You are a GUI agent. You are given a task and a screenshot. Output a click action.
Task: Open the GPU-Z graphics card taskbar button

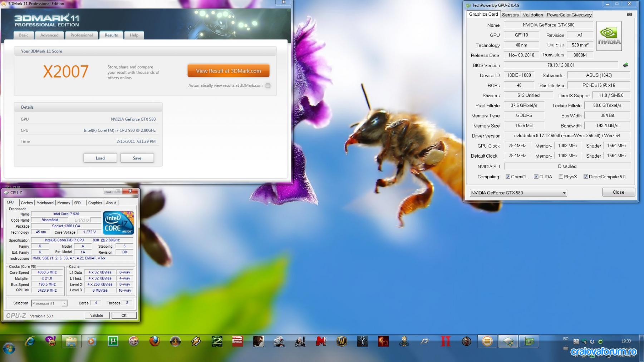pyautogui.click(x=529, y=342)
